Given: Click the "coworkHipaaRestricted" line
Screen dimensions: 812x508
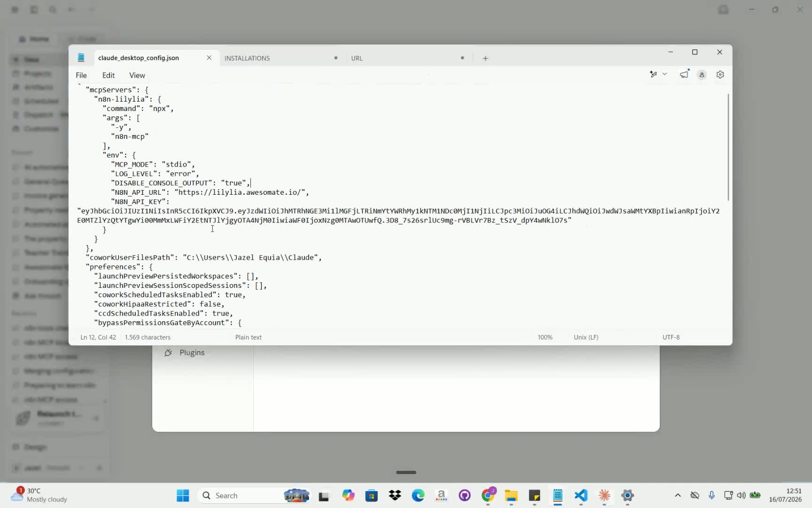Looking at the screenshot, I should (x=159, y=304).
